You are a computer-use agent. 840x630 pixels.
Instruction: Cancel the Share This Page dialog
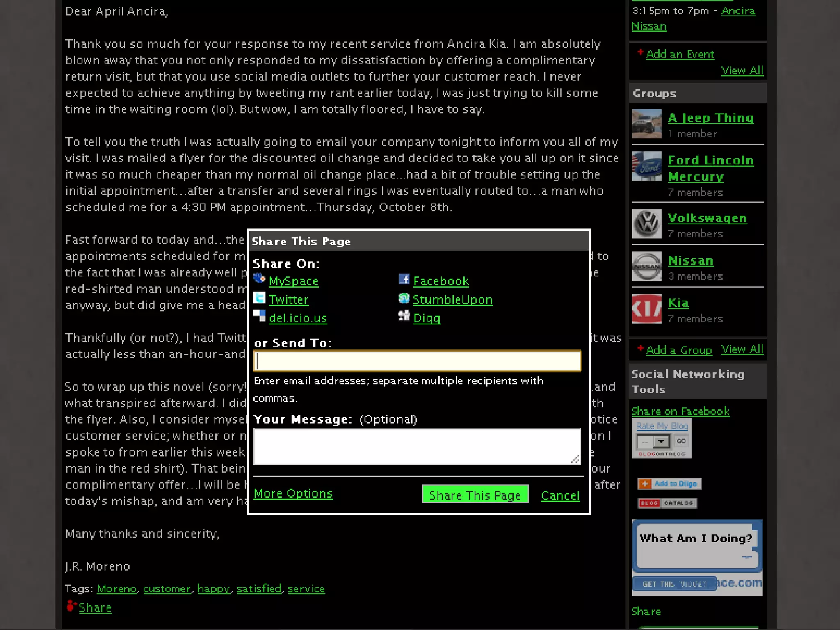(x=560, y=495)
